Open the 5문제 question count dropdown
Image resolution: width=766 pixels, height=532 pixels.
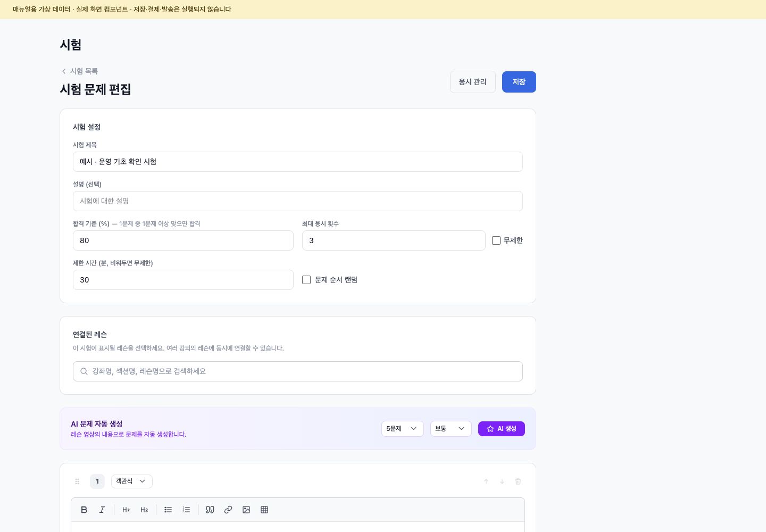coord(403,429)
